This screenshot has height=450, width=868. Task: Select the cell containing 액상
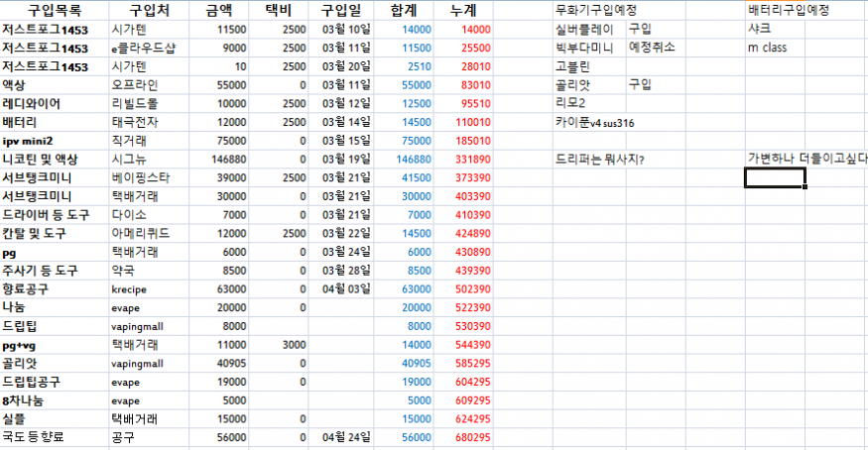click(x=55, y=85)
